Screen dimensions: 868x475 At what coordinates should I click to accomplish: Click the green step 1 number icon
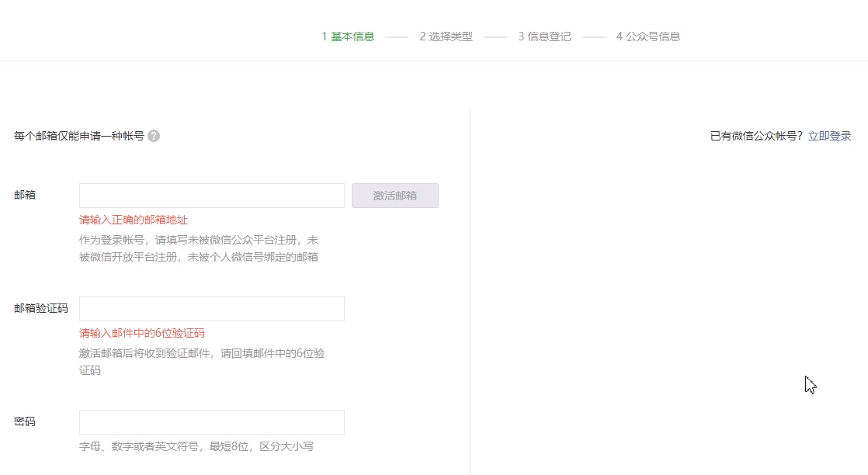[325, 36]
